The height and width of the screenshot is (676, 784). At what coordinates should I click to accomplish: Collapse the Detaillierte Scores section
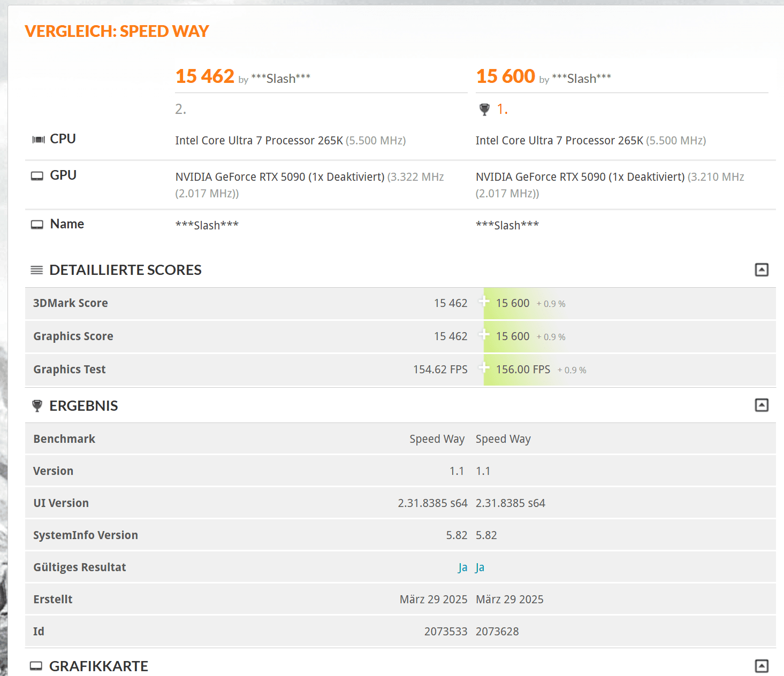[762, 270]
